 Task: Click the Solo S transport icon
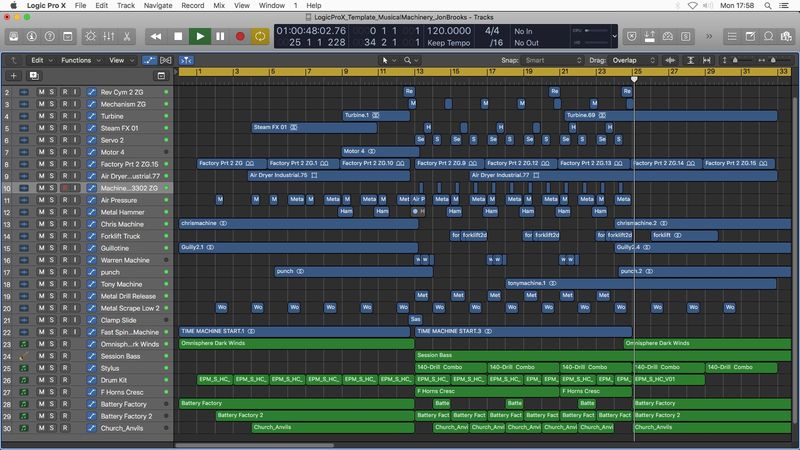pyautogui.click(x=686, y=36)
